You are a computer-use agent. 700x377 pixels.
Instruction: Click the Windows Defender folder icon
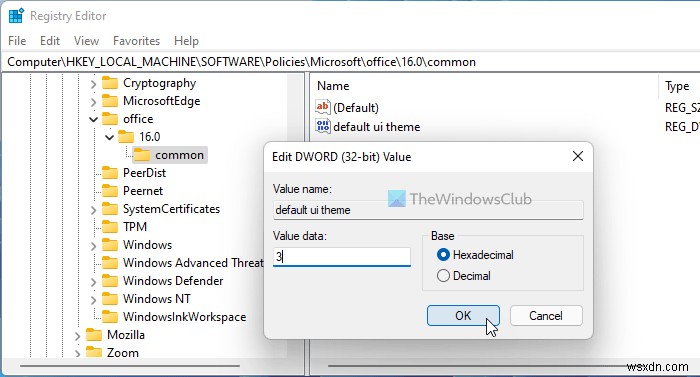[x=110, y=281]
